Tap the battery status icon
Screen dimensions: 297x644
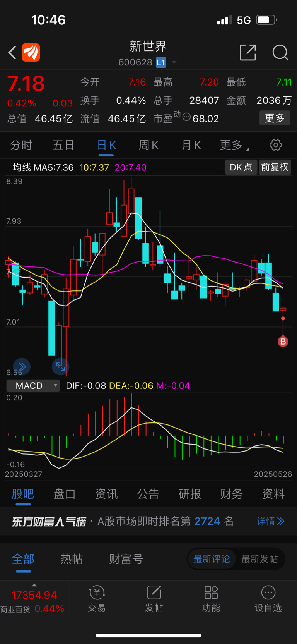[x=266, y=20]
